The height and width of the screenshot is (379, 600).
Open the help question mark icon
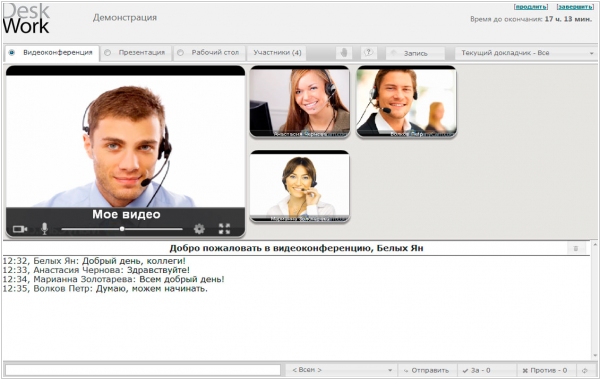(368, 53)
